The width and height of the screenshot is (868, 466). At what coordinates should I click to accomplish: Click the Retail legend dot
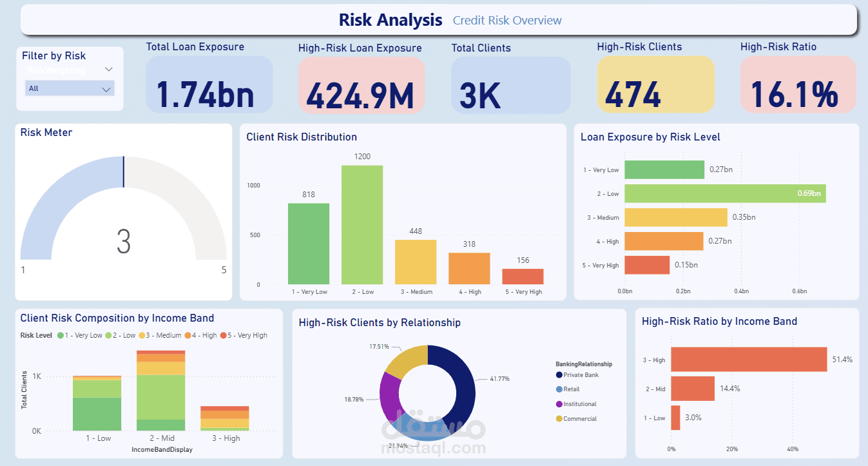[x=559, y=389]
